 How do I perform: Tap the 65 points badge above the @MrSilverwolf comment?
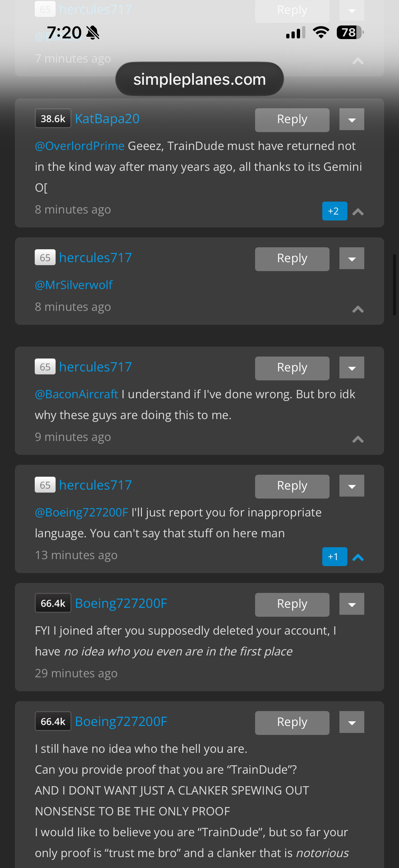[45, 258]
